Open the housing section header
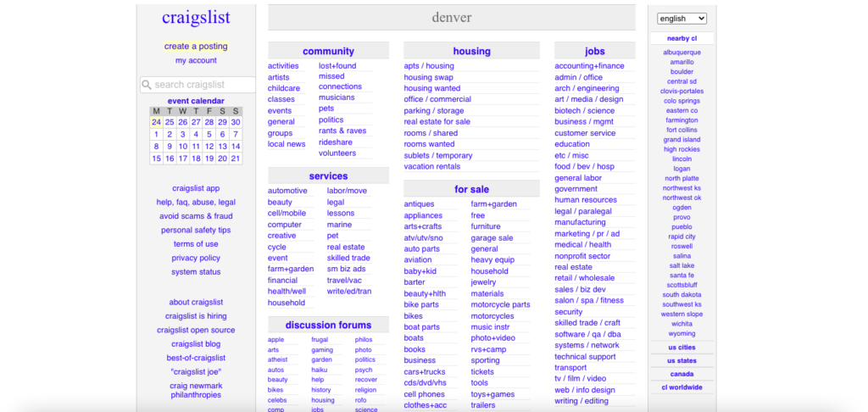This screenshot has width=868, height=412. (x=471, y=51)
